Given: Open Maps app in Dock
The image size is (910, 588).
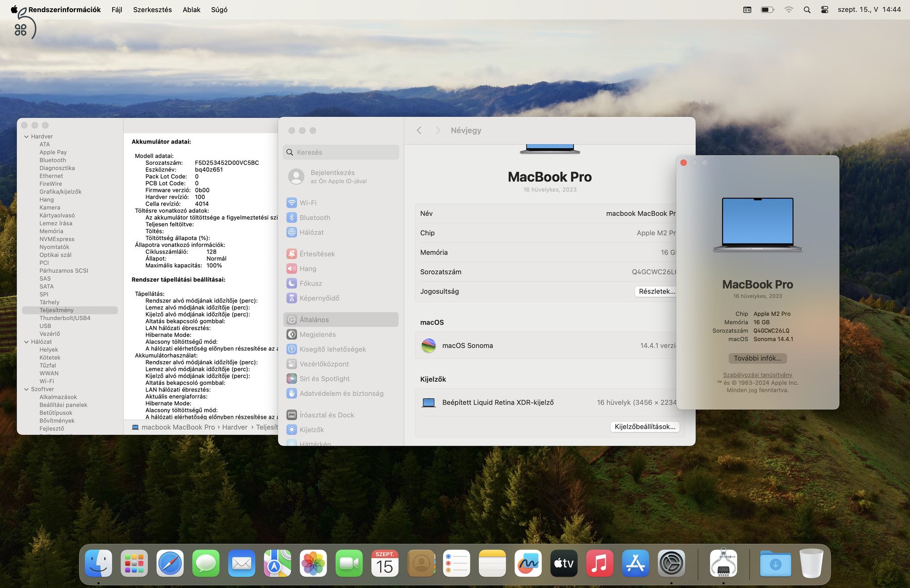Looking at the screenshot, I should pos(277,563).
